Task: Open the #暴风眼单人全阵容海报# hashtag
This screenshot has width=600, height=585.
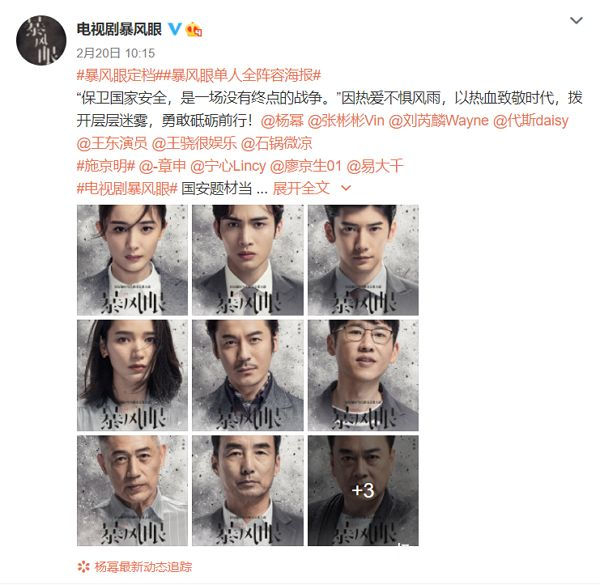Action: (x=238, y=75)
